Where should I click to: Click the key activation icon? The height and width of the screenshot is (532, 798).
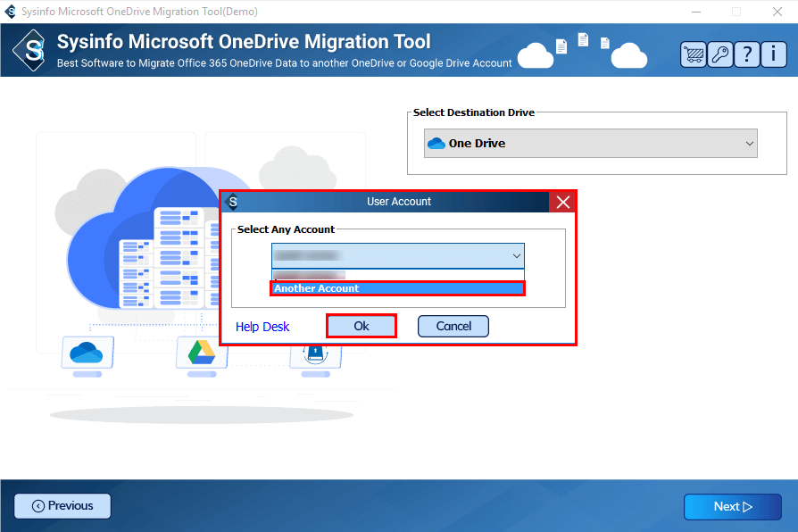pos(720,54)
